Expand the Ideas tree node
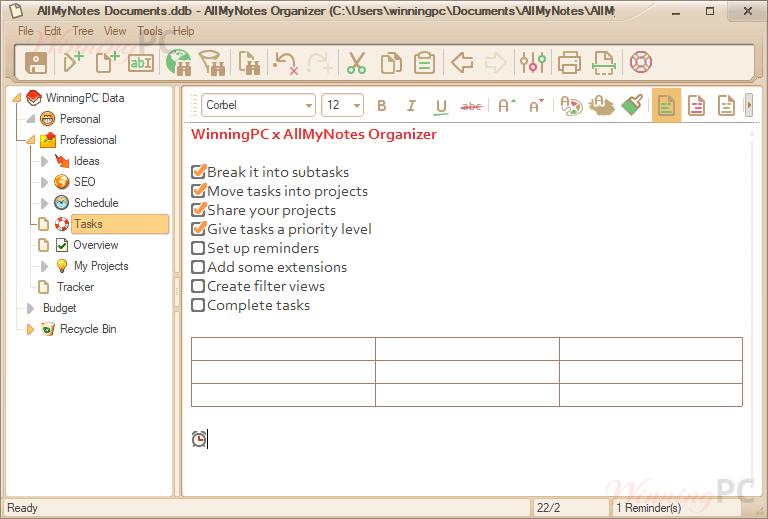This screenshot has width=768, height=519. click(44, 161)
